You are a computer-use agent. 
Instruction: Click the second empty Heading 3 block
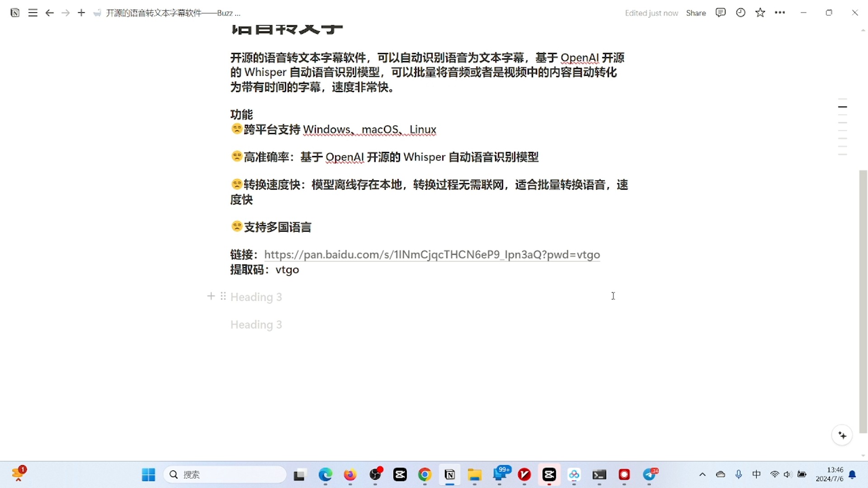[256, 324]
